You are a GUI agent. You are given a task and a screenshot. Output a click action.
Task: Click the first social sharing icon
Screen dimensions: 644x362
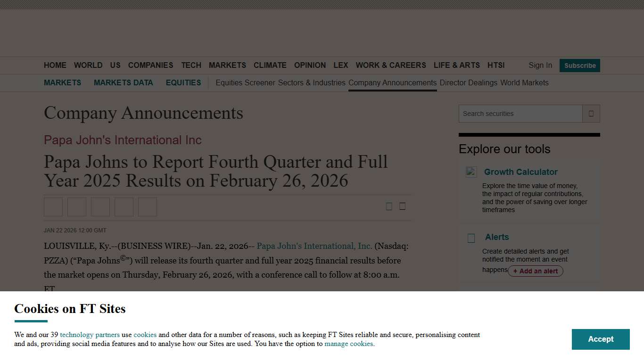[53, 206]
